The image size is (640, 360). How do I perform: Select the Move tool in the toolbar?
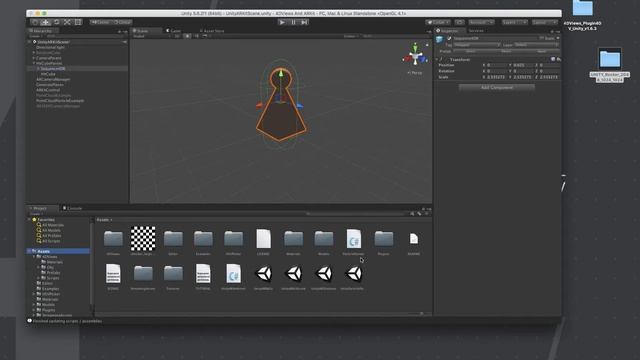click(x=46, y=22)
